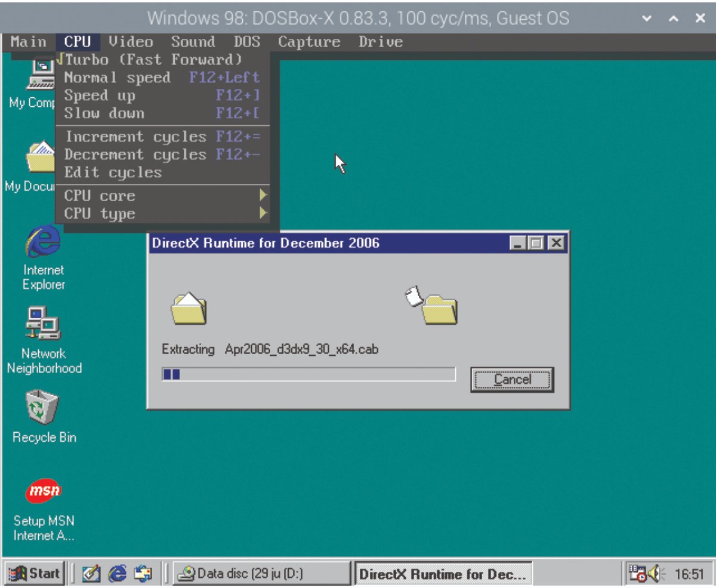Select Decrement cycles entry

[x=162, y=155]
